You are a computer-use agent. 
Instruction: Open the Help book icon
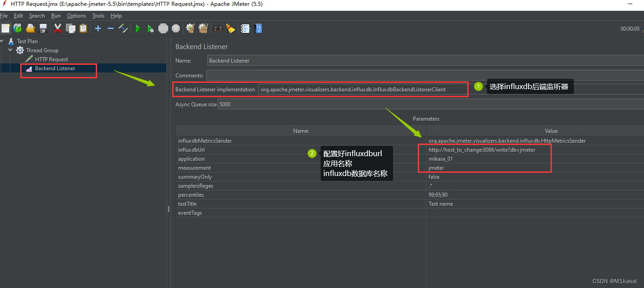(258, 28)
